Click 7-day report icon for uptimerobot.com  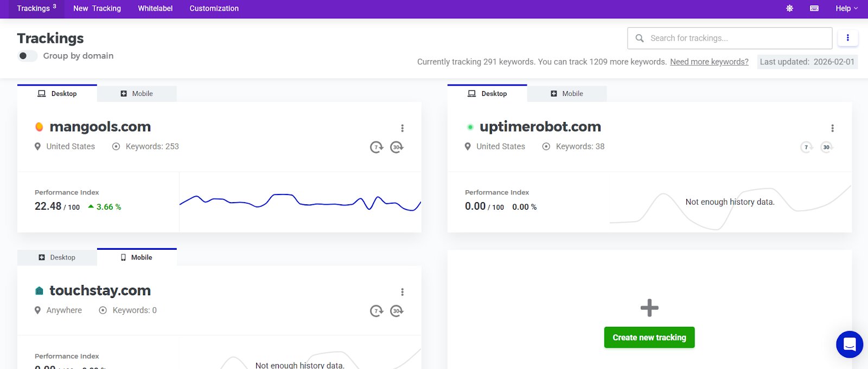click(x=807, y=147)
